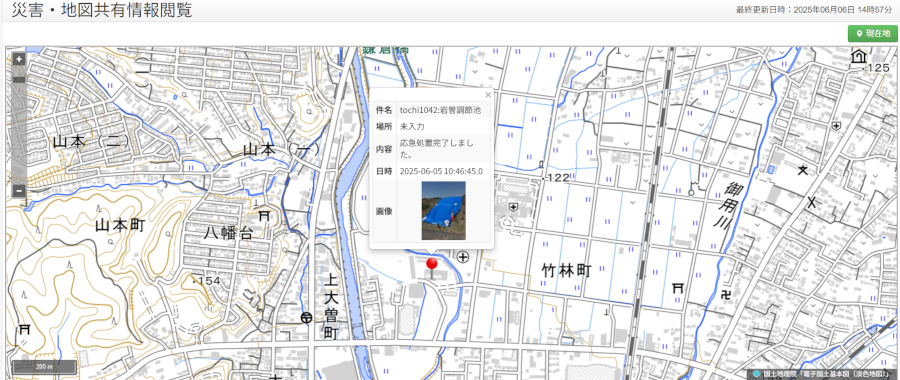Click the 災害・地図共有情報閲覧 page title
900x380 pixels.
pyautogui.click(x=102, y=10)
